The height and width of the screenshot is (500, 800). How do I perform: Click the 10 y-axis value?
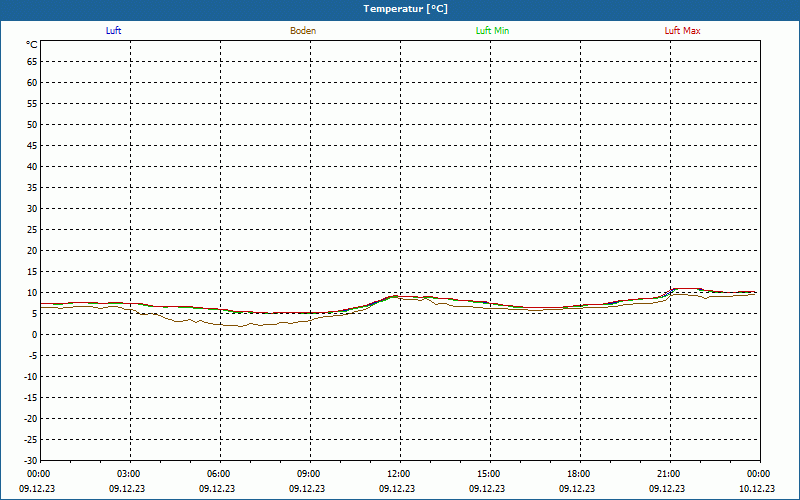(32, 293)
